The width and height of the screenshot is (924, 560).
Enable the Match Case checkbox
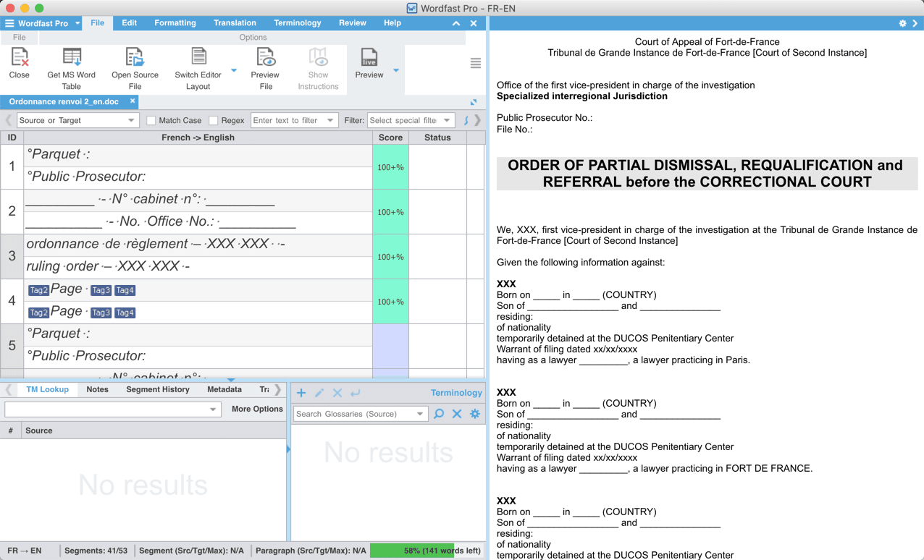pos(151,121)
